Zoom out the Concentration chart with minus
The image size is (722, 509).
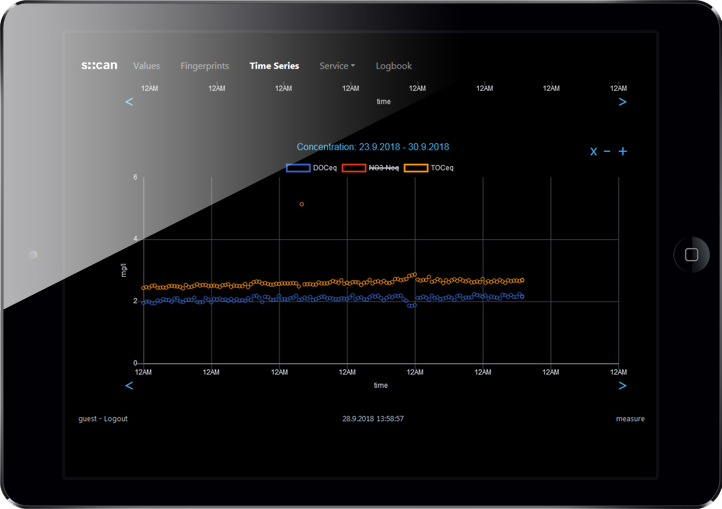tap(607, 151)
